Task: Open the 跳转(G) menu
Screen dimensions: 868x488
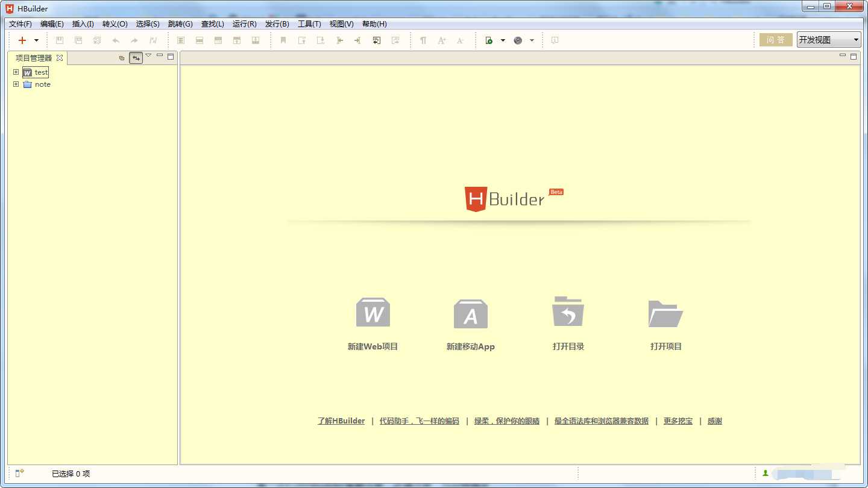Action: (180, 24)
